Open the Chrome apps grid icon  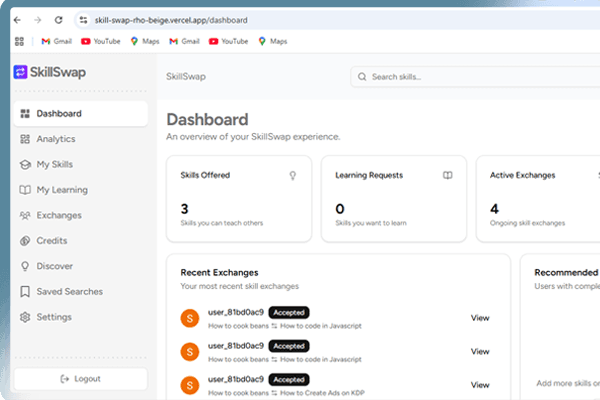(x=19, y=41)
